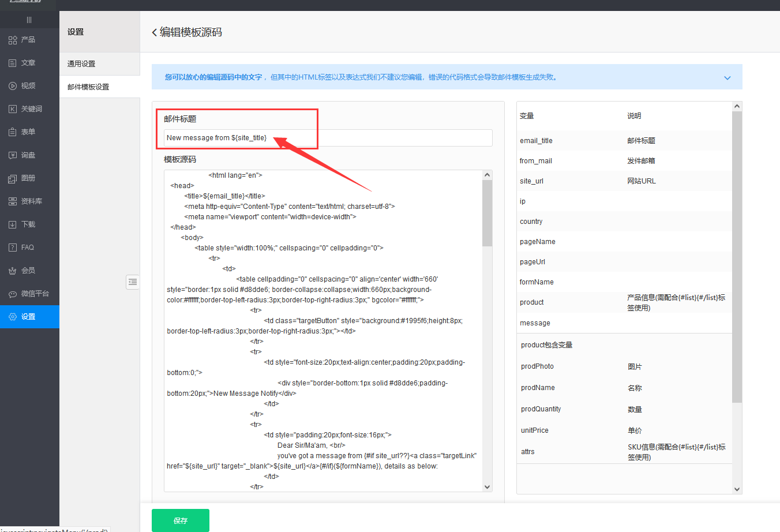Open the 下载 download sidebar icon
Image resolution: width=780 pixels, height=532 pixels.
(x=13, y=224)
